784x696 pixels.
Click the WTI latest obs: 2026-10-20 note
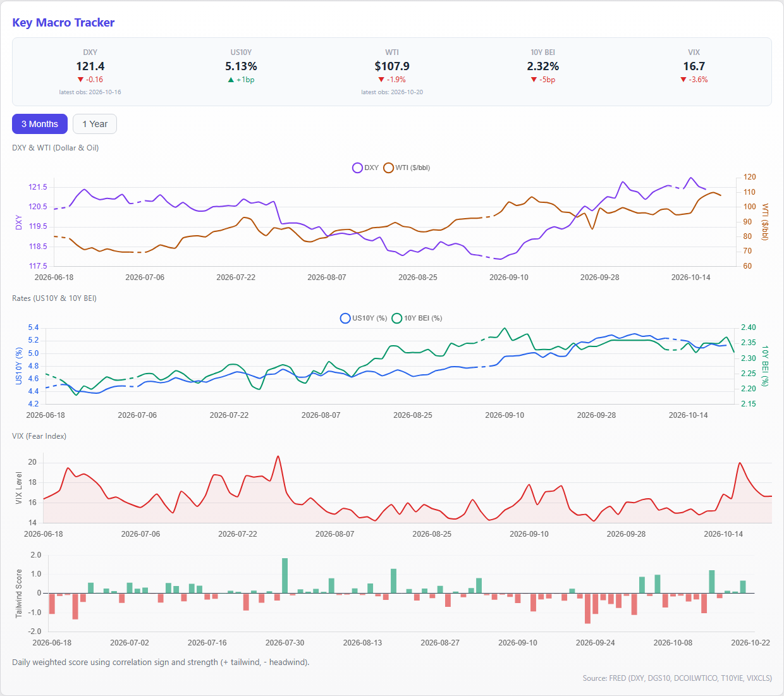tap(392, 92)
